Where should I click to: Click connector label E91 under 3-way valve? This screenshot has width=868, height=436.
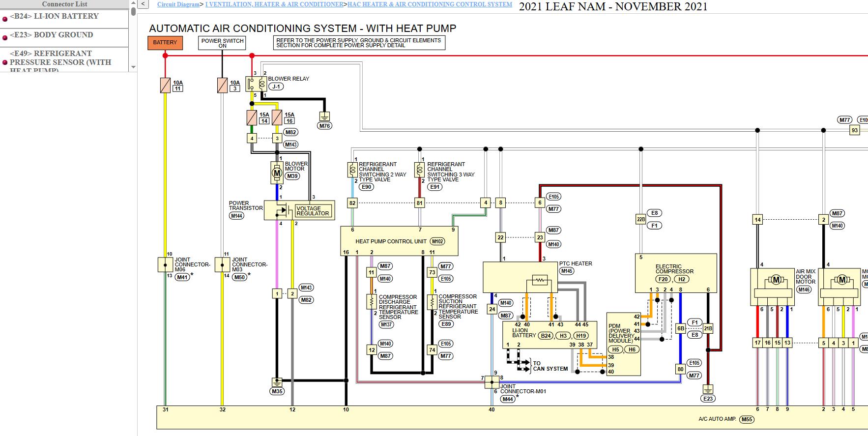(434, 187)
